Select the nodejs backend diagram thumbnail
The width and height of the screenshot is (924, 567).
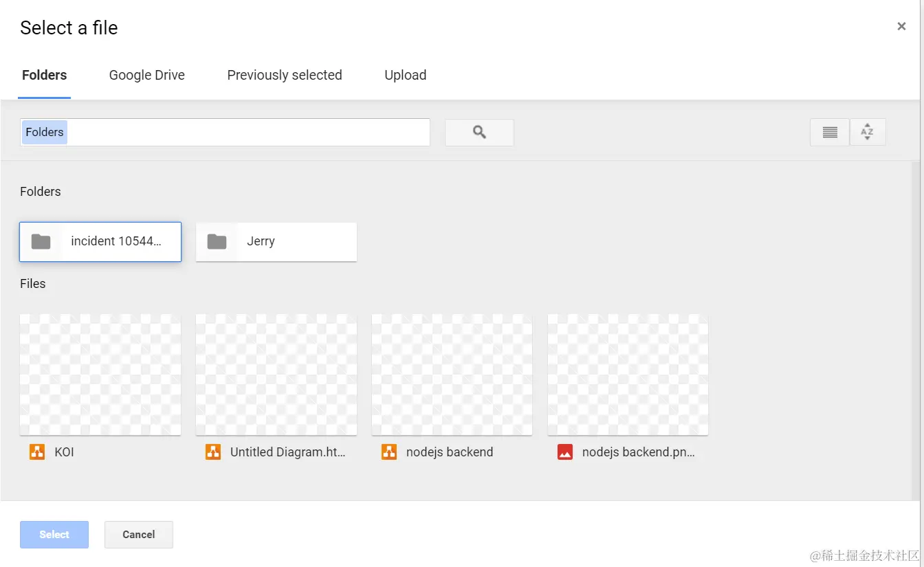pyautogui.click(x=452, y=375)
